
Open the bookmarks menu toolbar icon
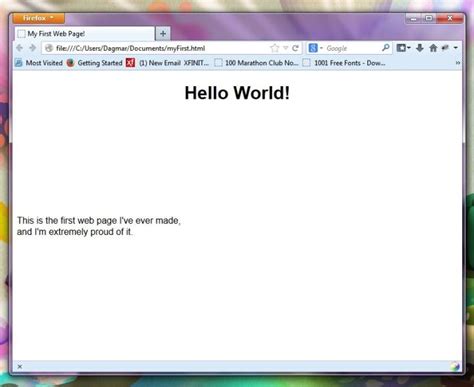(x=403, y=48)
